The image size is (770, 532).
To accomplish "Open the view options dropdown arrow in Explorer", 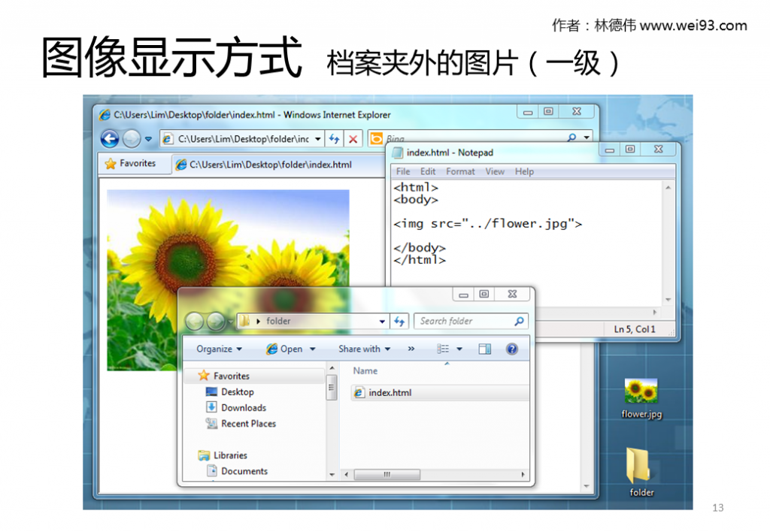I will click(x=459, y=349).
